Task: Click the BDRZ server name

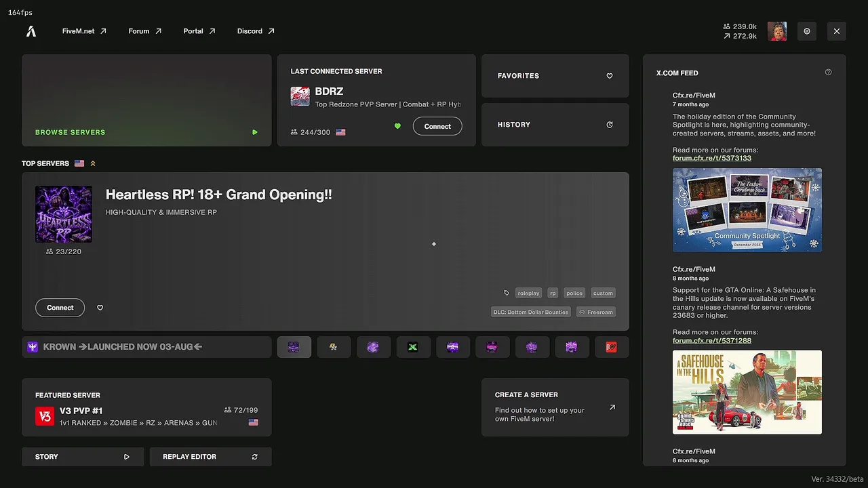Action: pos(329,91)
